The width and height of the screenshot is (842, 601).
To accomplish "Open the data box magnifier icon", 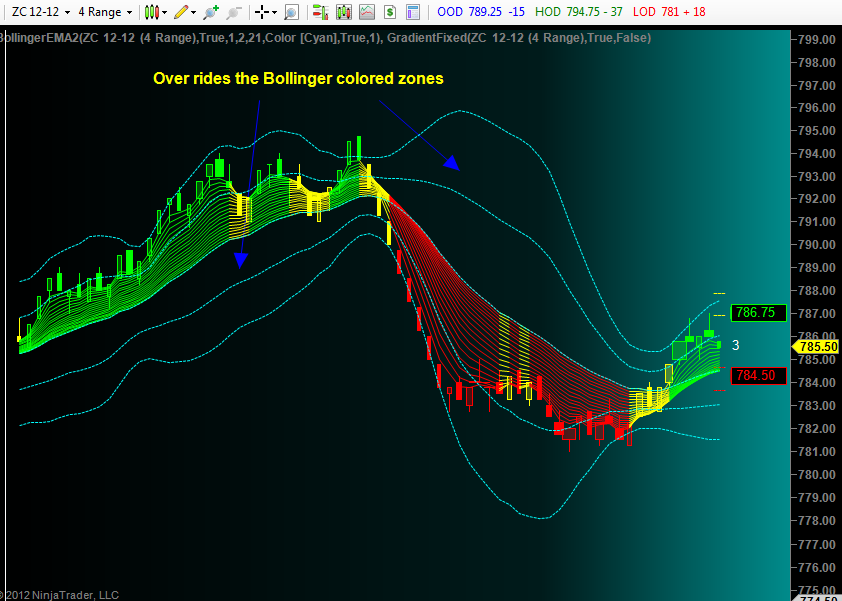I will [291, 12].
